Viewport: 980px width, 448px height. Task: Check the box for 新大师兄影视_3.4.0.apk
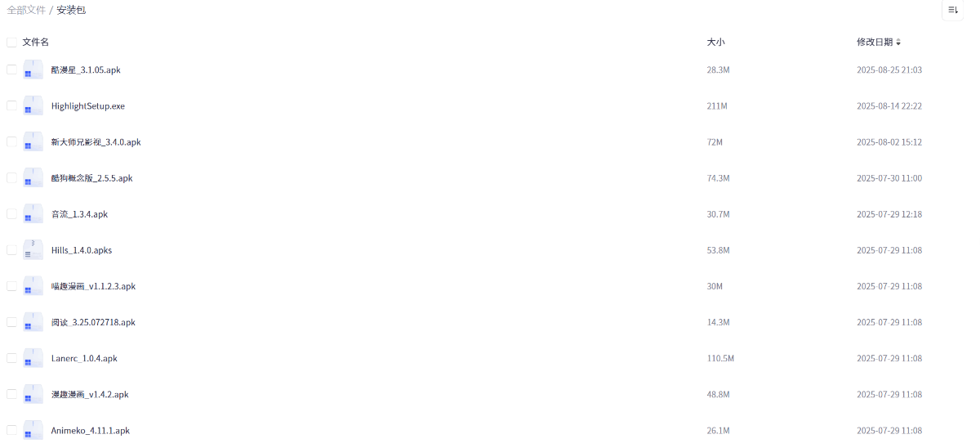tap(11, 141)
